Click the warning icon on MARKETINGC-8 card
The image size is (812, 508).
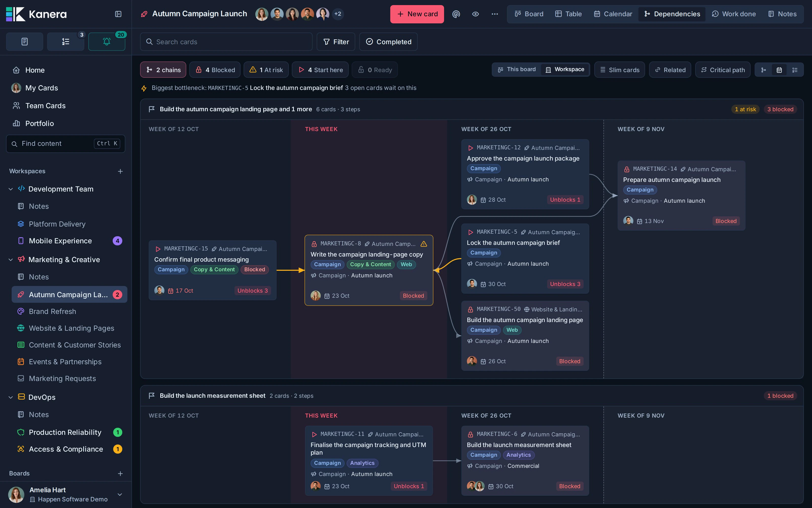pyautogui.click(x=424, y=244)
